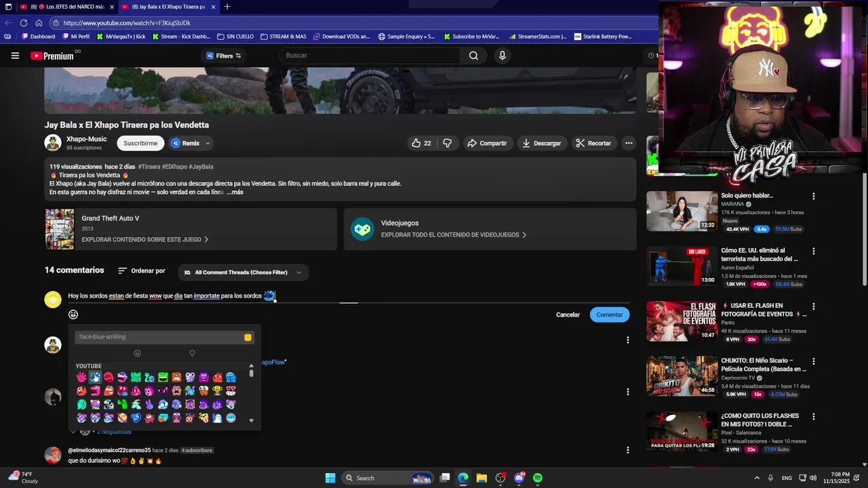
Task: Click the Remix button
Action: 186,143
